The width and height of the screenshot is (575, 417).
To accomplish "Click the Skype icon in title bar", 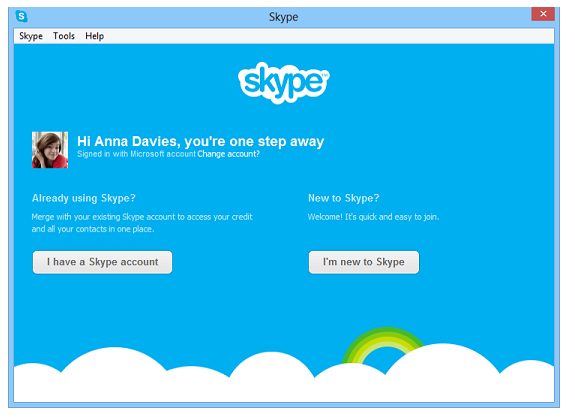I will [22, 16].
